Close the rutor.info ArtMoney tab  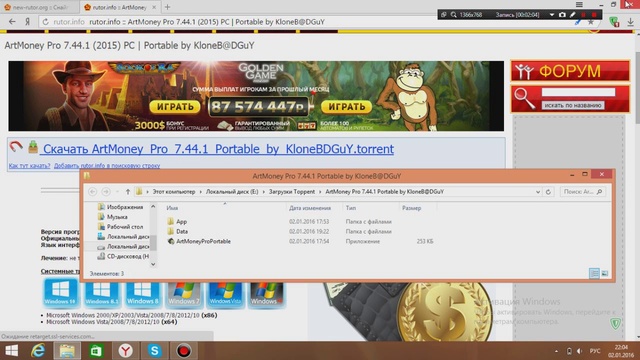(154, 7)
